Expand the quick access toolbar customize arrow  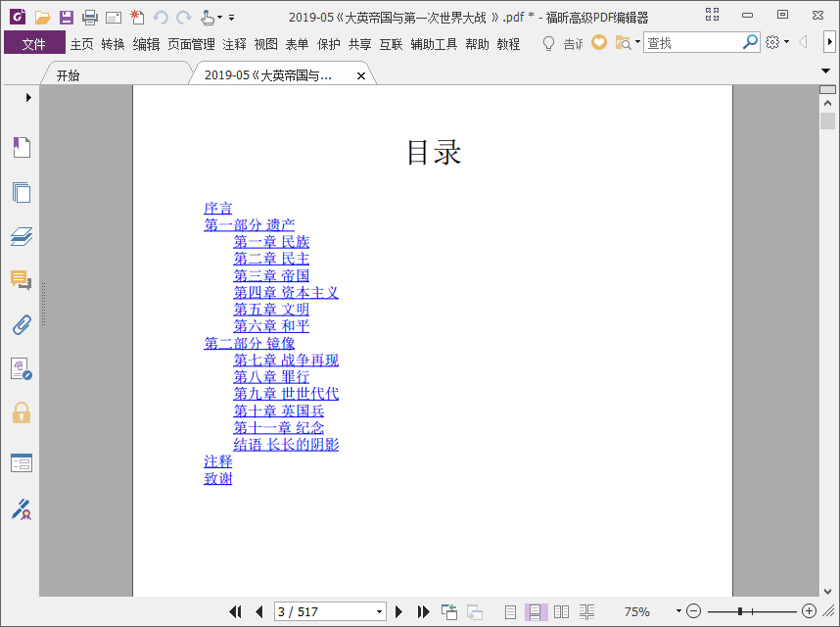tap(231, 18)
